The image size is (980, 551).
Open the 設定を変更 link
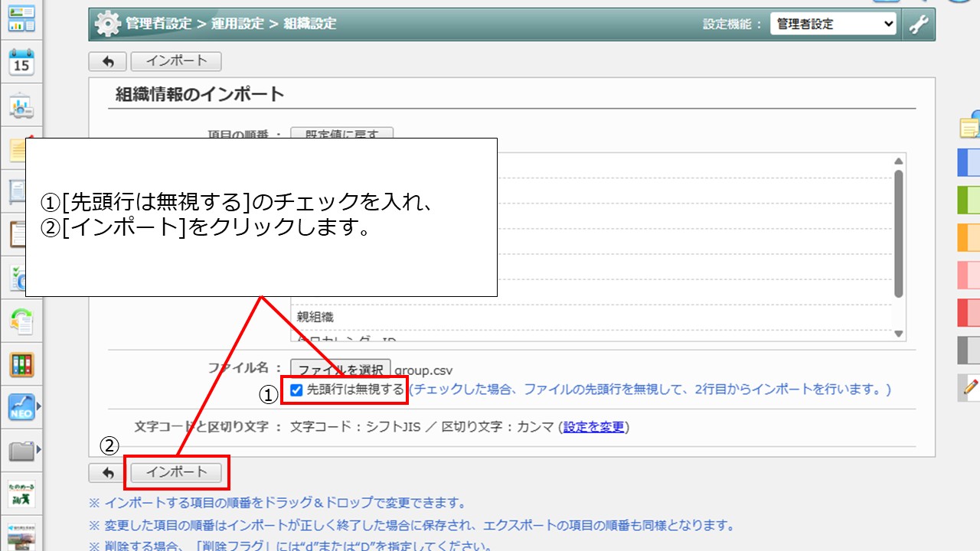594,427
